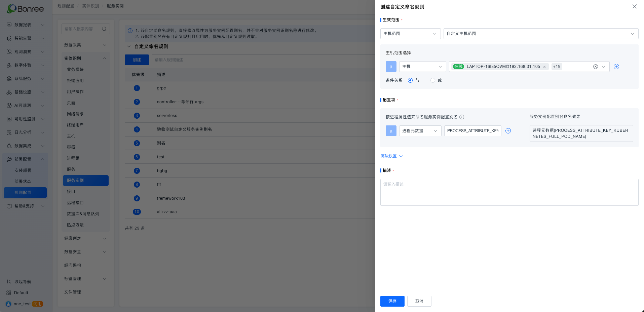644x312 pixels.
Task: Expand the 数据采集 menu group
Action: tap(85, 45)
